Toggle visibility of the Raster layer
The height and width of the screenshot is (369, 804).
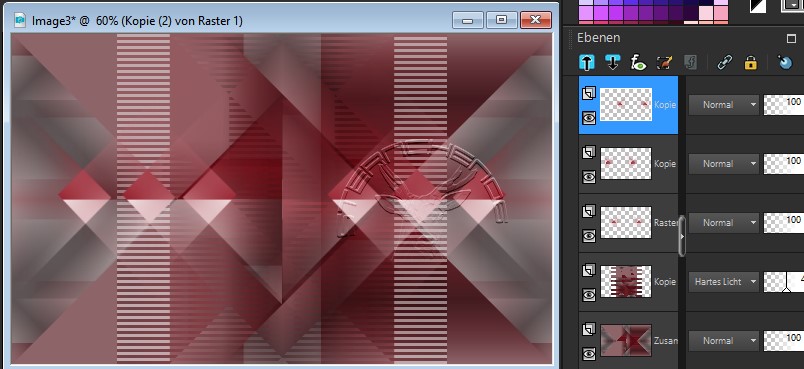coord(589,236)
